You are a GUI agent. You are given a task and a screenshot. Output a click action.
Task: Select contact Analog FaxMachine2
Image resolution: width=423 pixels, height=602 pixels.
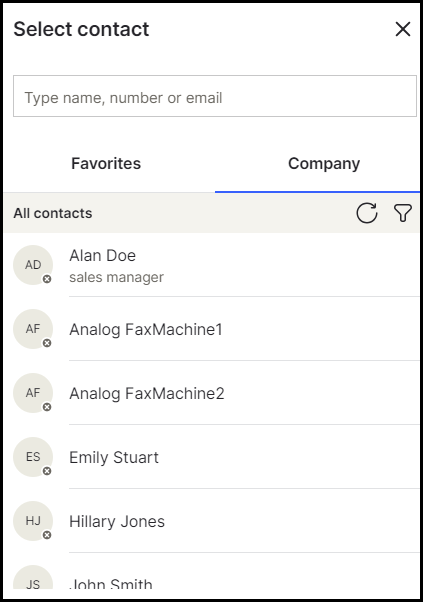tap(212, 393)
